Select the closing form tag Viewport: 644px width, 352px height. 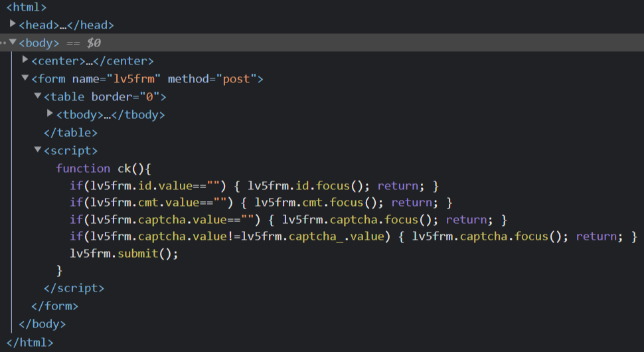click(x=54, y=306)
